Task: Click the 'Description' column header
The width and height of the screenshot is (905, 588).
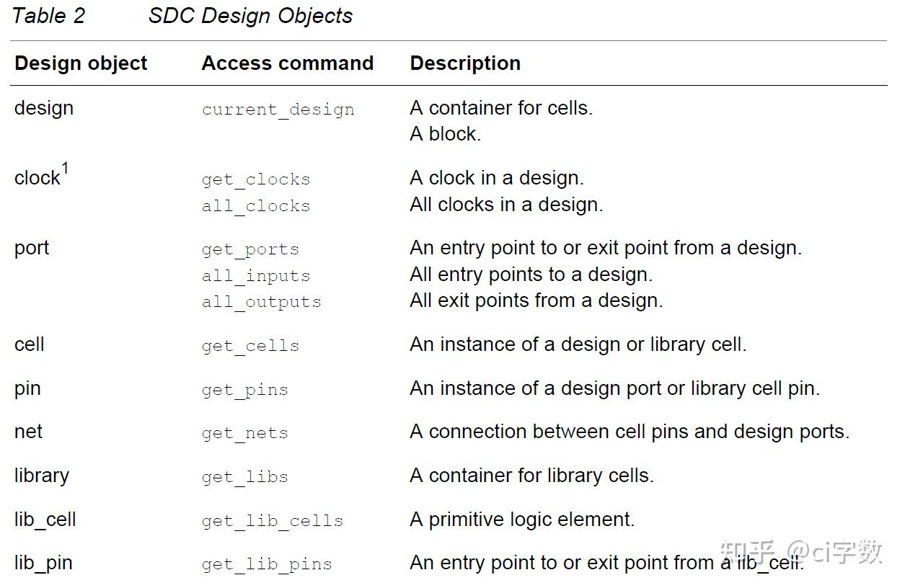Action: (465, 63)
